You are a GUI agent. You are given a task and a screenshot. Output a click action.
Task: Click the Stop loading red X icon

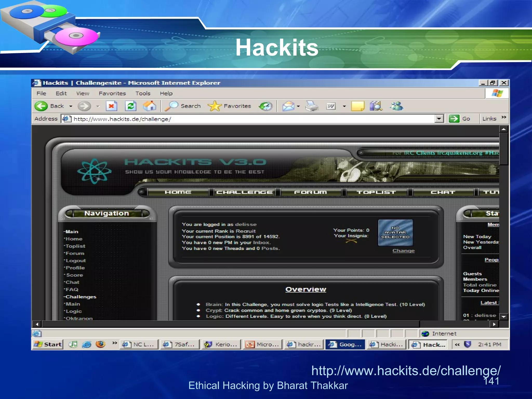click(x=111, y=106)
